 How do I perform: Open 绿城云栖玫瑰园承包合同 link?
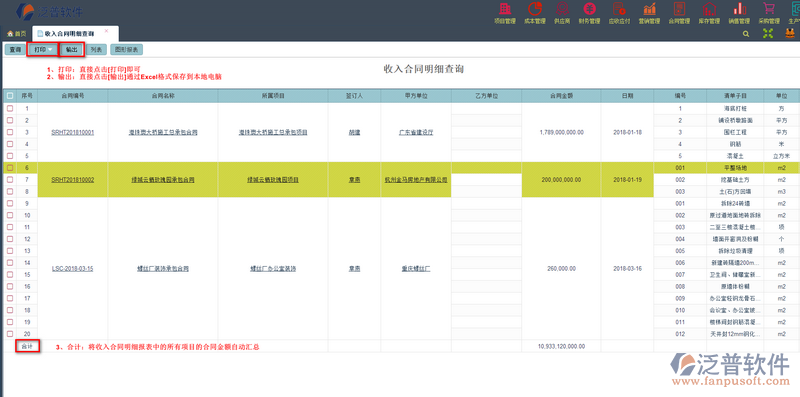163,180
